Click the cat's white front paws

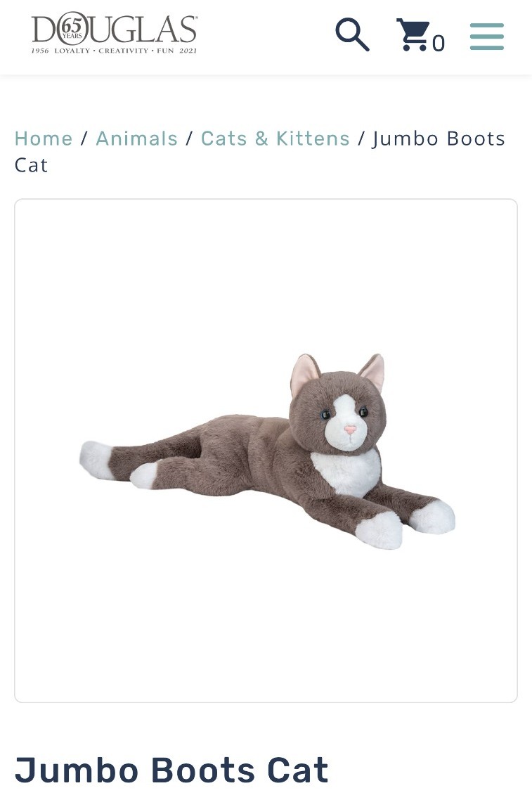(406, 524)
